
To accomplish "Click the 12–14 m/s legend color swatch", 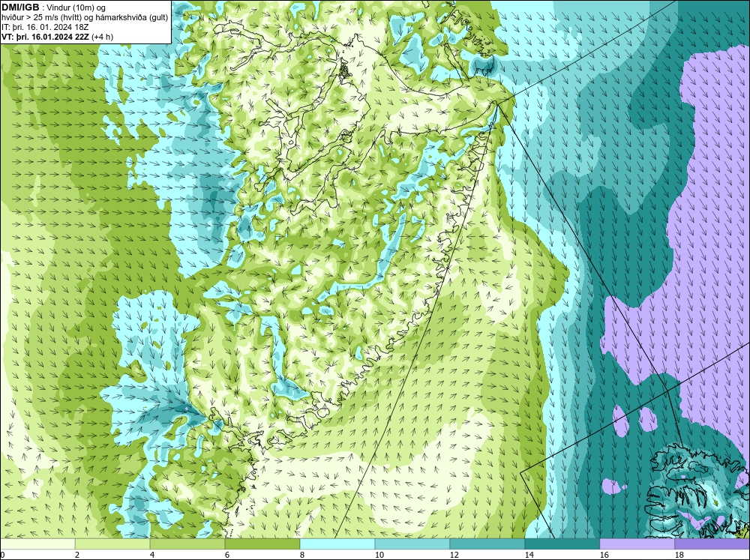I will [x=487, y=544].
